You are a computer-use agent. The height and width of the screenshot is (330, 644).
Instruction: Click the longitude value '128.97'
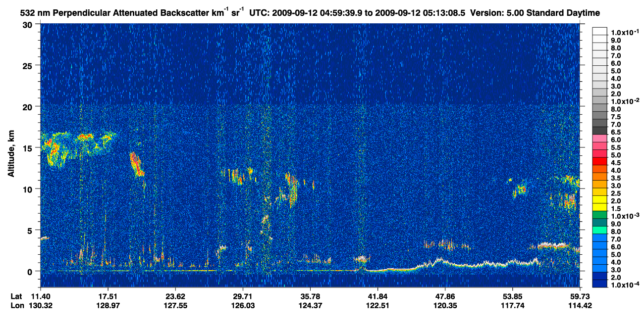[107, 305]
